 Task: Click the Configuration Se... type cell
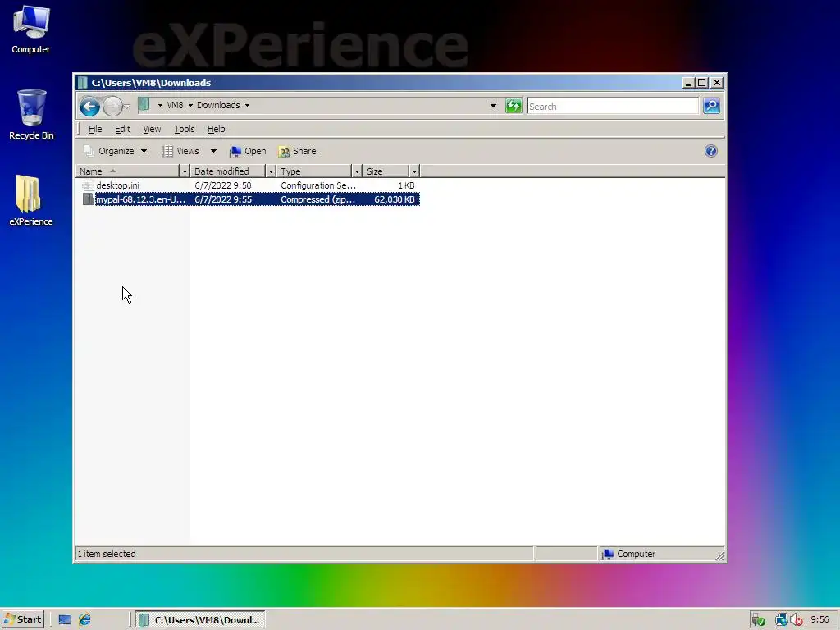click(x=318, y=185)
